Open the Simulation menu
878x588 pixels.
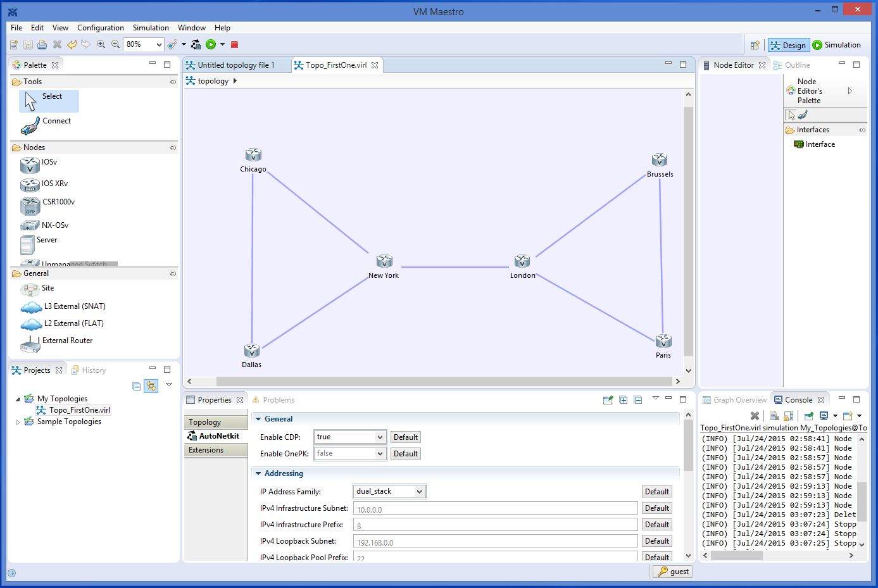pyautogui.click(x=151, y=28)
